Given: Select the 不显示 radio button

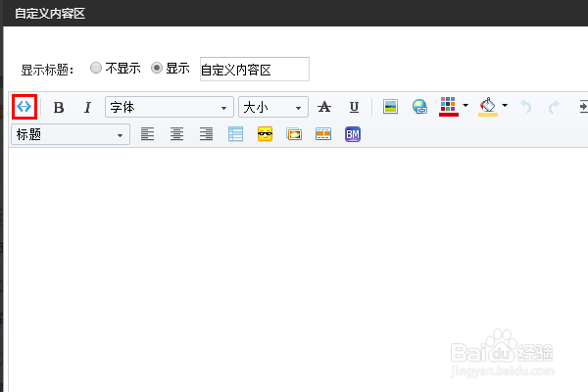Looking at the screenshot, I should tap(96, 68).
